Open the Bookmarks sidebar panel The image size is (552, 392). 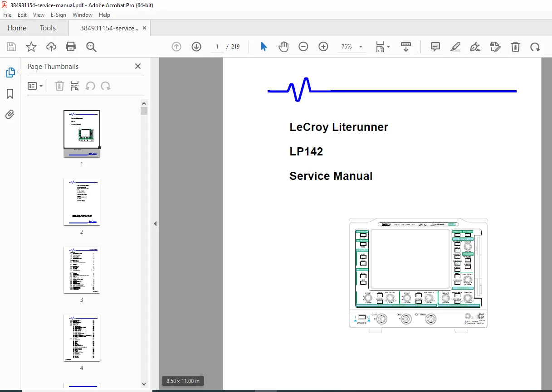pyautogui.click(x=10, y=94)
